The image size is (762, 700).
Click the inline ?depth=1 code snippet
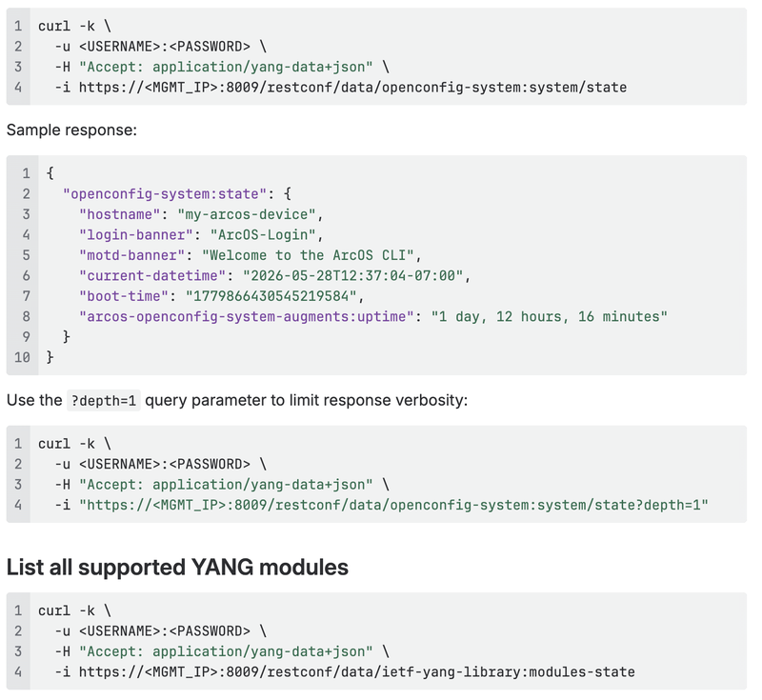click(x=104, y=401)
